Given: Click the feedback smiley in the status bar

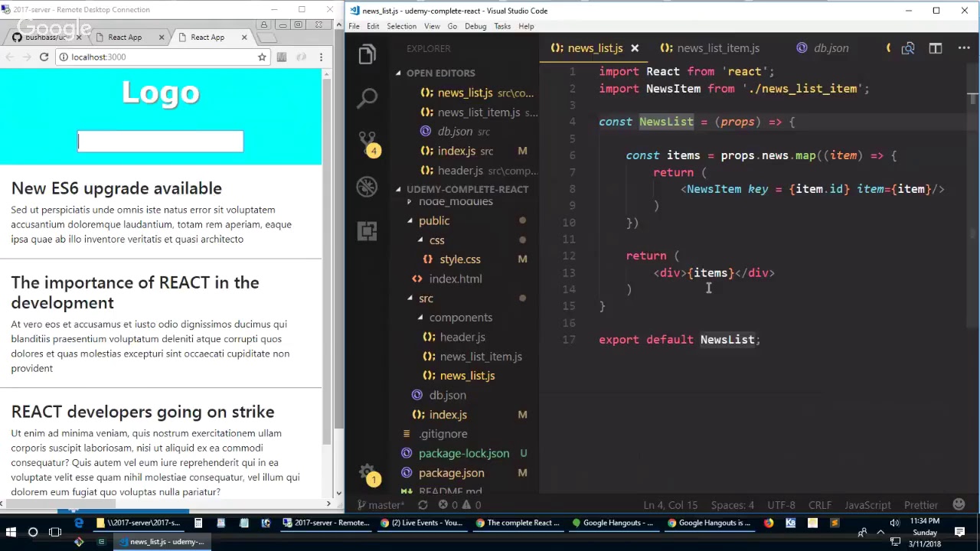Looking at the screenshot, I should click(959, 504).
